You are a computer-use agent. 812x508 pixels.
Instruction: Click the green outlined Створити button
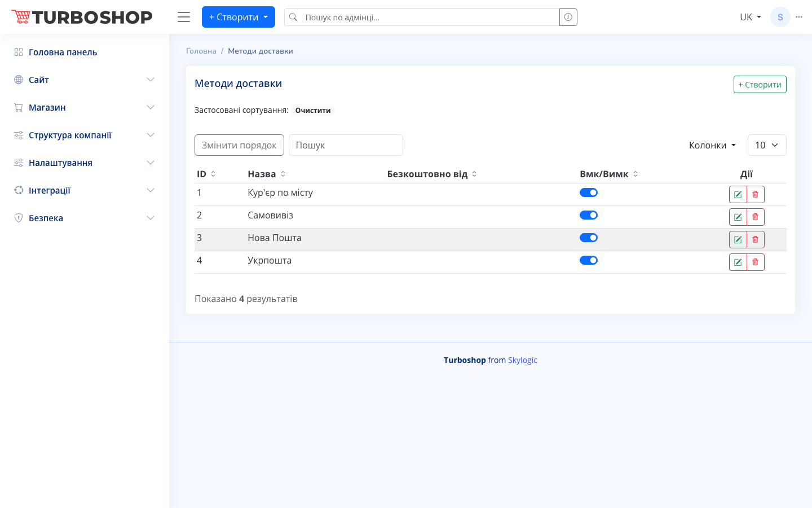pyautogui.click(x=760, y=85)
